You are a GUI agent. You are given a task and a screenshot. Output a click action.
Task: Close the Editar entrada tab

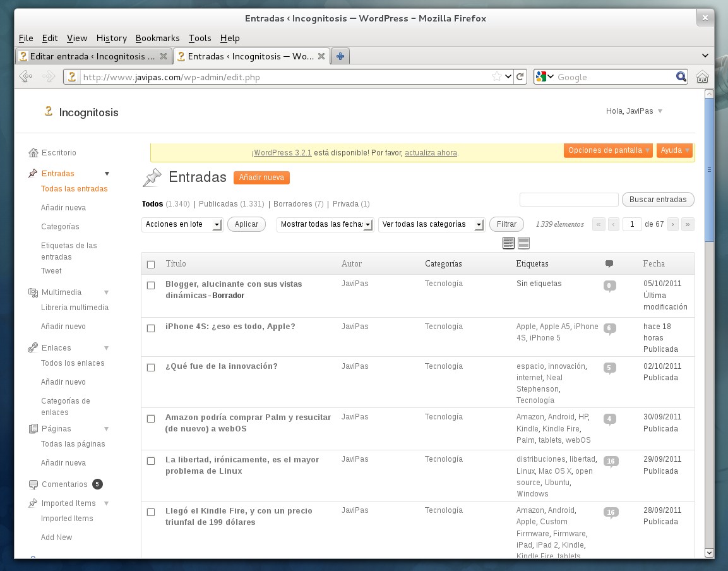(x=164, y=56)
